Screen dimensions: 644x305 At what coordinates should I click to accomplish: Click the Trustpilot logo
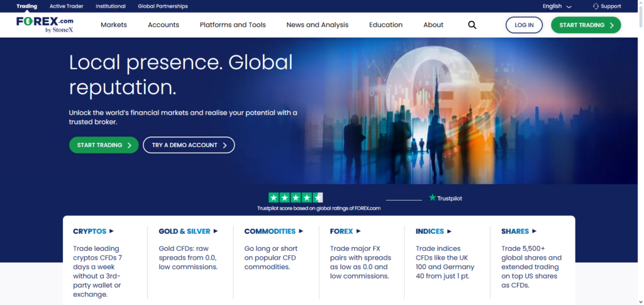coord(445,198)
